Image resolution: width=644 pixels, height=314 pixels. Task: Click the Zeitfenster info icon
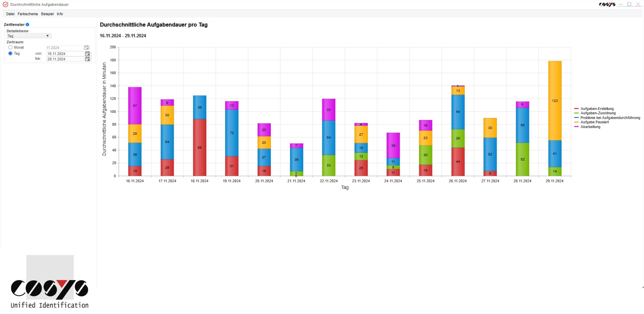[x=28, y=24]
